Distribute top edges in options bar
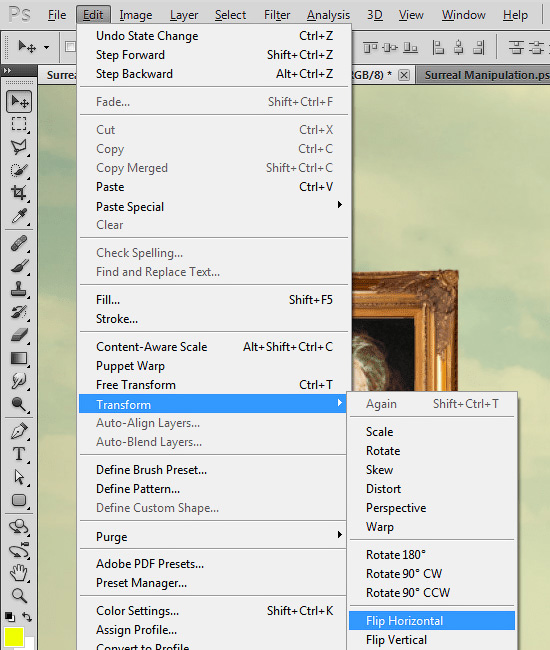The width and height of the screenshot is (550, 650). tap(516, 48)
